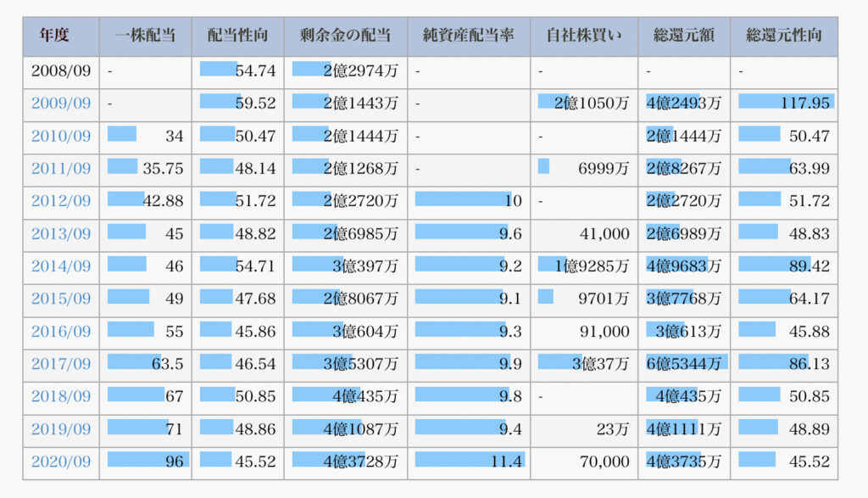
Task: Select the 9.6 net asset dividend rate cell
Action: tap(469, 235)
